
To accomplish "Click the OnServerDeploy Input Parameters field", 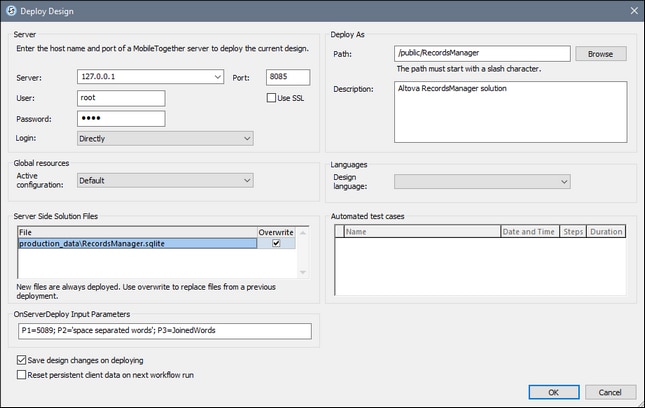I will (x=165, y=331).
